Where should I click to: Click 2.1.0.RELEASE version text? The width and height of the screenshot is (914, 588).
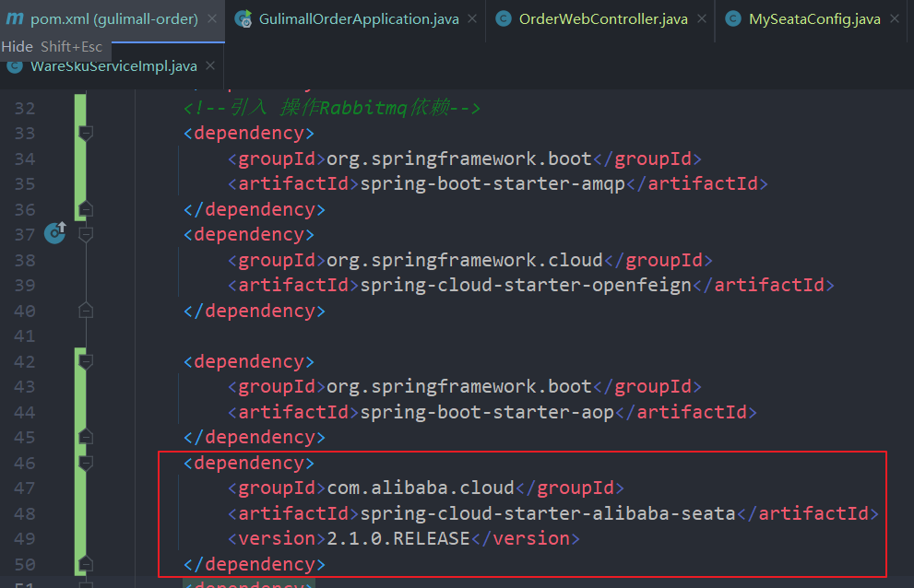(398, 538)
